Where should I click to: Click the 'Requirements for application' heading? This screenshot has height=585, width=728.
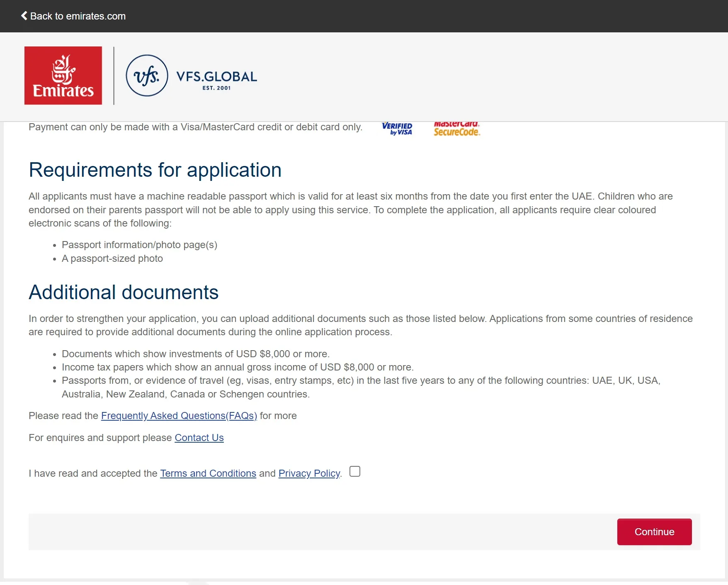155,170
